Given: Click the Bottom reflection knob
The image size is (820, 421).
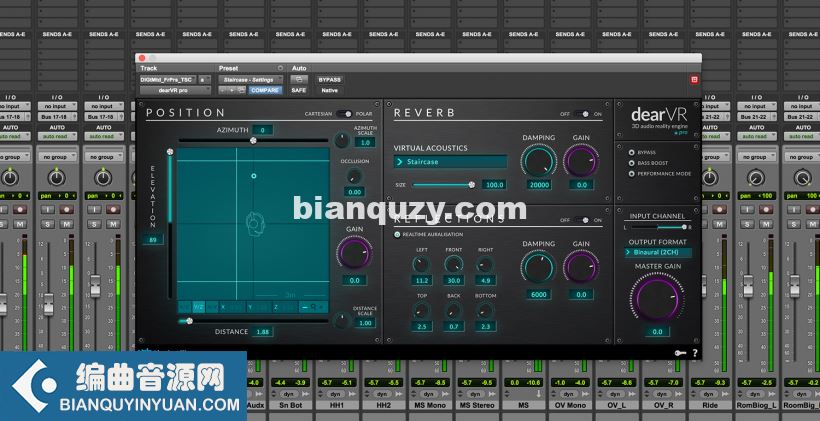Looking at the screenshot, I should 485,311.
